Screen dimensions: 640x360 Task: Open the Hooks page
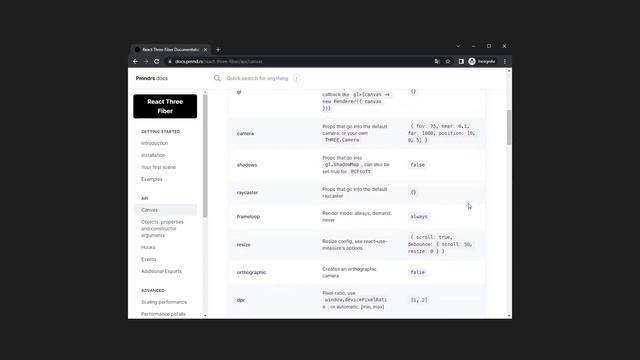(148, 247)
